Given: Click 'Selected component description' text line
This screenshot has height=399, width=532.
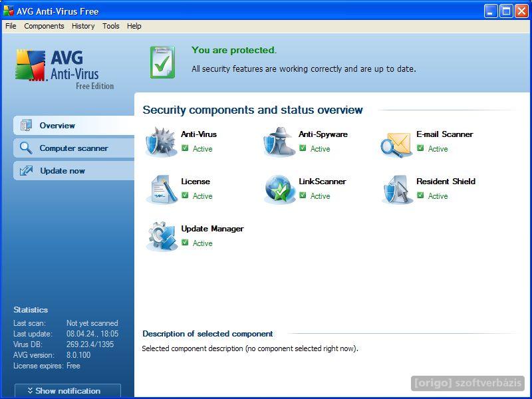Looking at the screenshot, I should (x=250, y=348).
